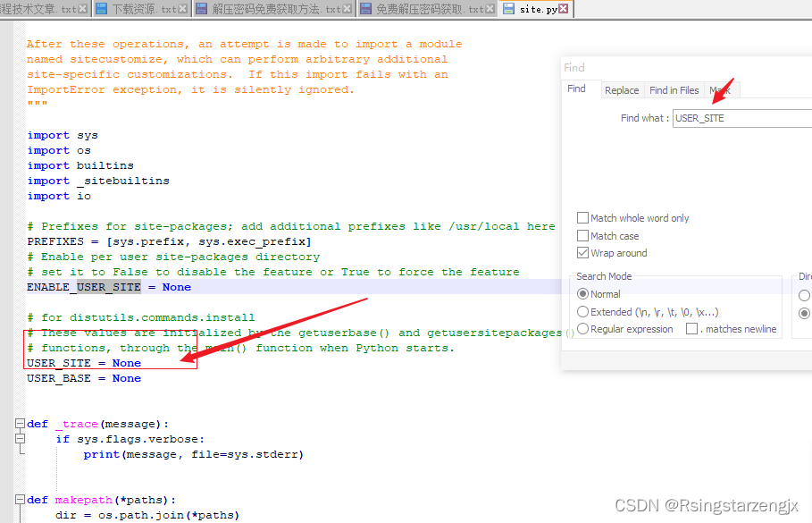
Task: Enable Match whole word only checkbox
Action: [x=582, y=218]
